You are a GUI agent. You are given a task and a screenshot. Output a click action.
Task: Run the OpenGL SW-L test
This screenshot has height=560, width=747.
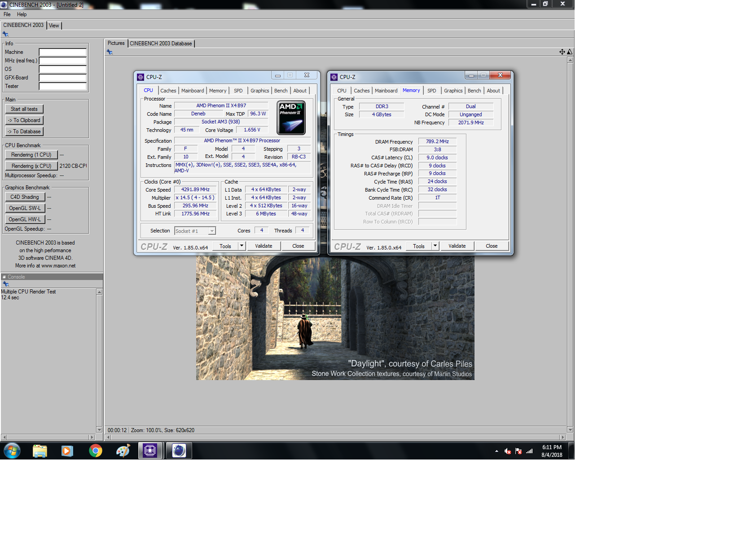click(25, 208)
